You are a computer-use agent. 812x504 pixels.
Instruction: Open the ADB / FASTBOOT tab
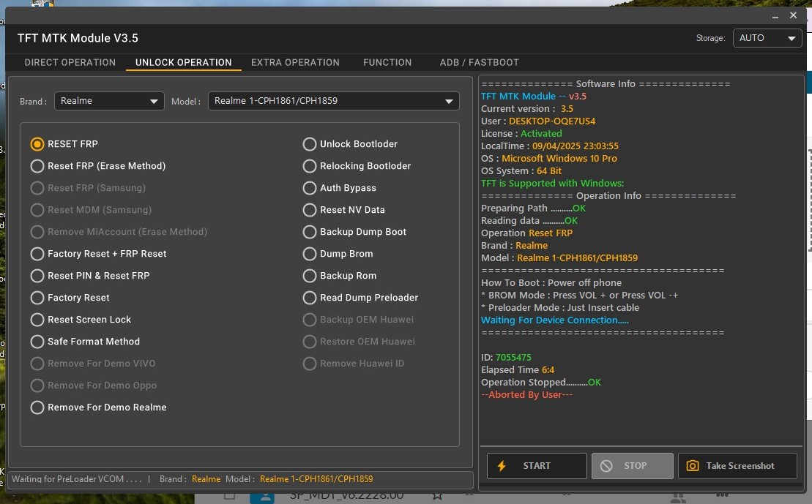(x=479, y=63)
